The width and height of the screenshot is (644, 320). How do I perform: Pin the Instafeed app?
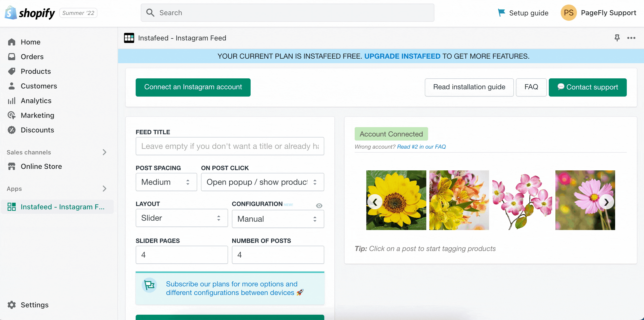(x=617, y=38)
